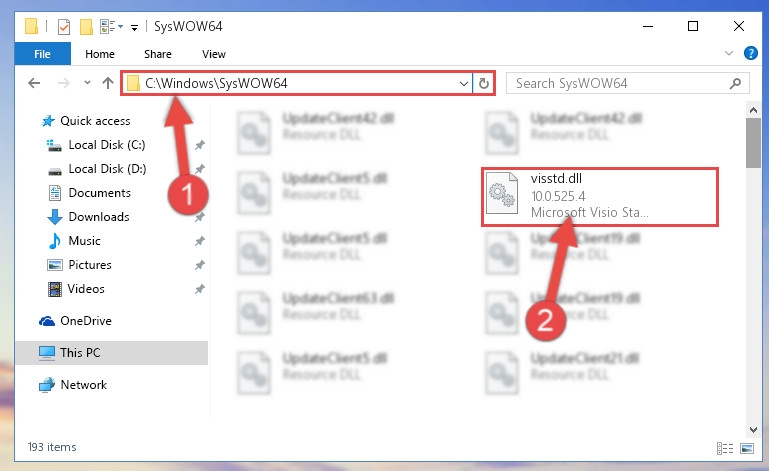Switch to details view in status bar
This screenshot has height=471, width=769.
[725, 448]
